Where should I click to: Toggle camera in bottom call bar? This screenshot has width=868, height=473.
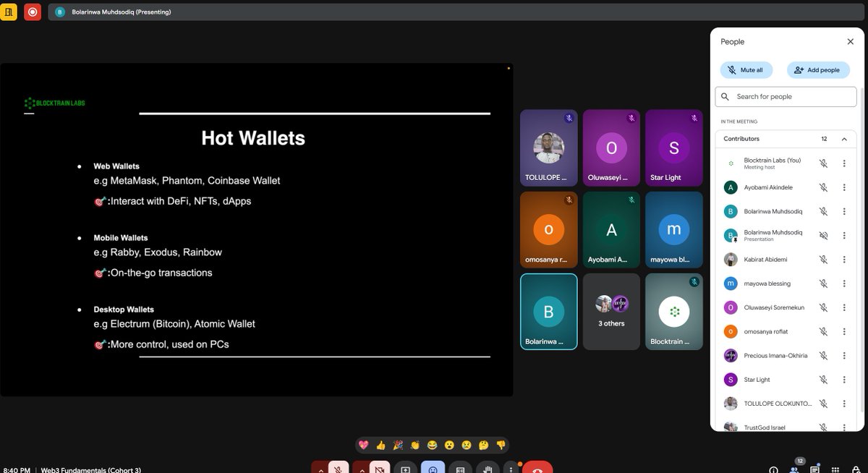[x=379, y=469]
